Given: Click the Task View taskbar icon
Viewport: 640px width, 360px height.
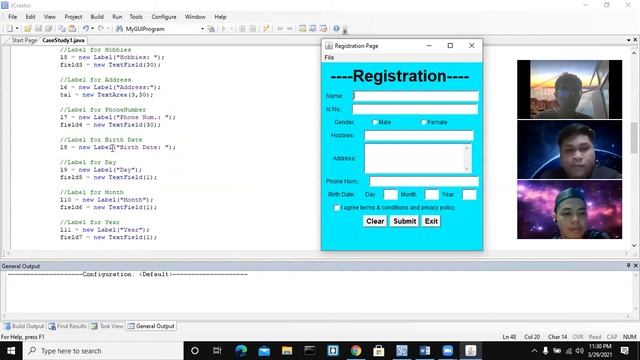Looking at the screenshot, I should click(x=217, y=351).
